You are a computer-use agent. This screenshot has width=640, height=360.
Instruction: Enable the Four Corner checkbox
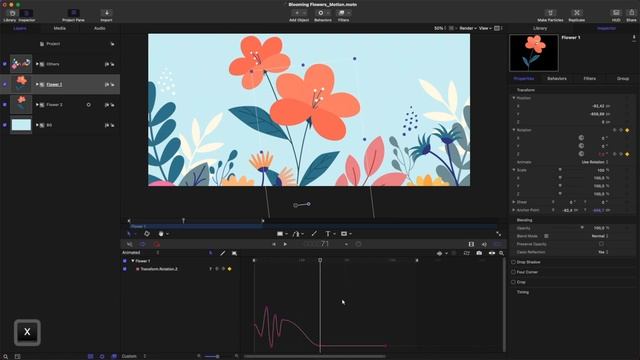click(513, 272)
